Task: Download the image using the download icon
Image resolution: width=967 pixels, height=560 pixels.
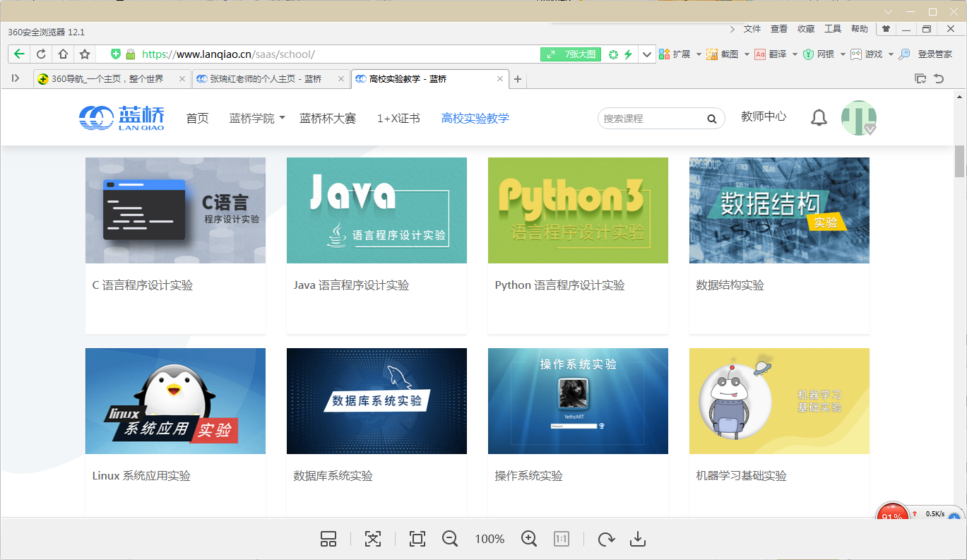Action: tap(638, 540)
